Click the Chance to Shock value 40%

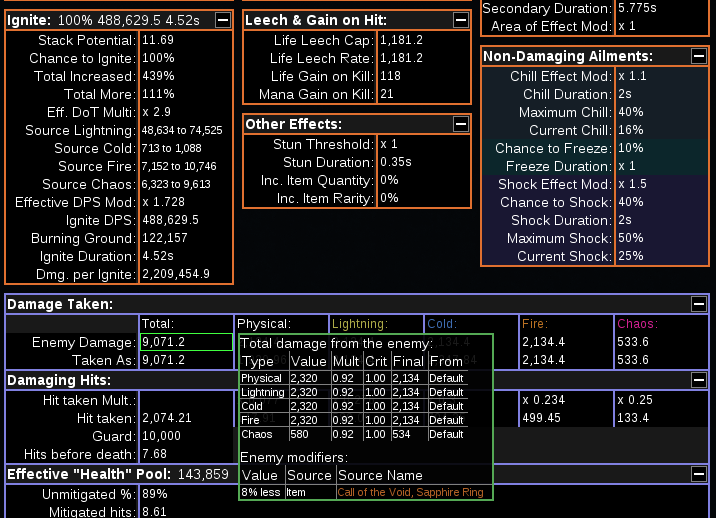(631, 202)
